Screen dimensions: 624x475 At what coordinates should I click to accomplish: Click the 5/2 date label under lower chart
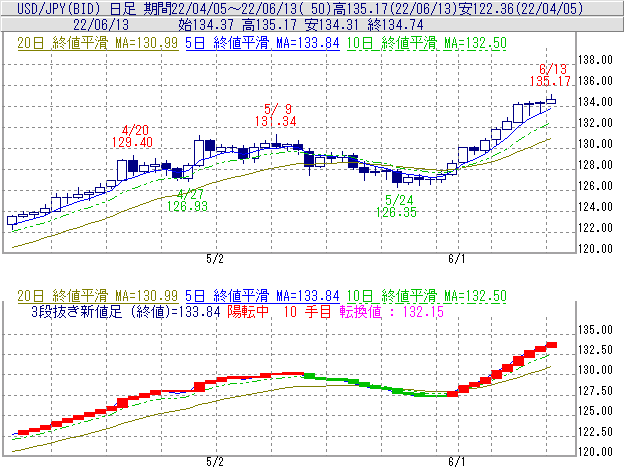click(215, 462)
